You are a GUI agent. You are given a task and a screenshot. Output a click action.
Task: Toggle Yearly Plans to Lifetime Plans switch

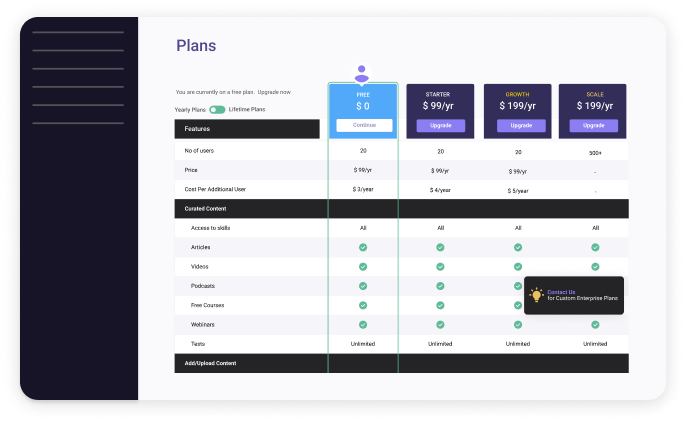coord(217,110)
